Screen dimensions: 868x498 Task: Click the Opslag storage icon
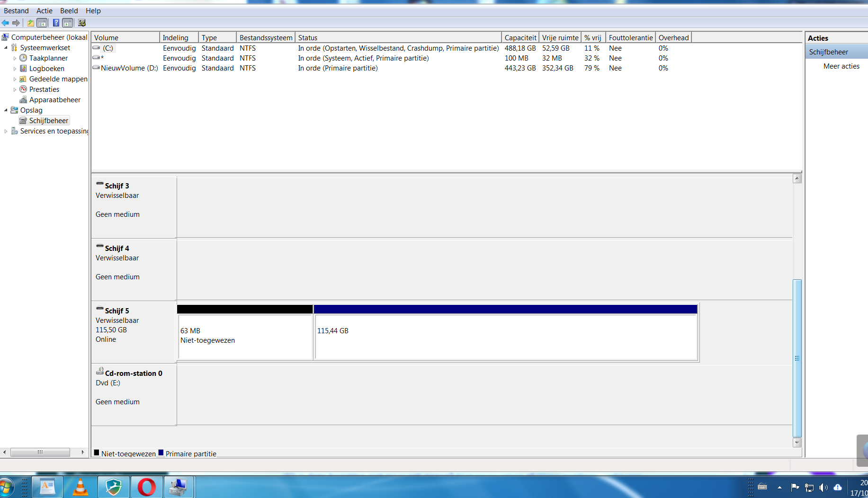(14, 110)
